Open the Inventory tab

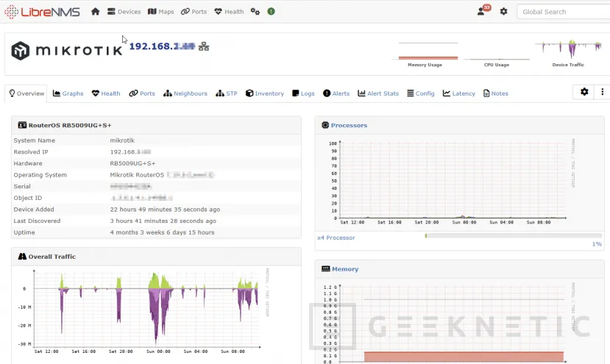[x=265, y=93]
